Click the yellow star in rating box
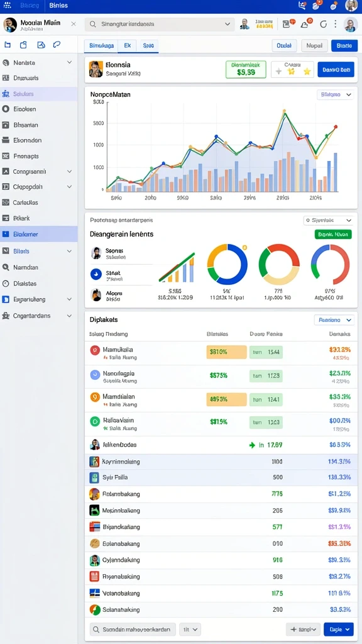 307,72
